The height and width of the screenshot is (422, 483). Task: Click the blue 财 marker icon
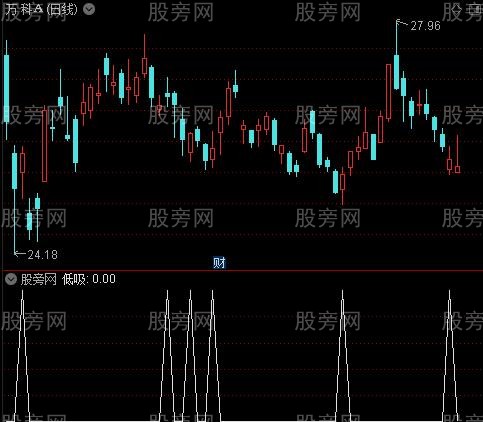pos(219,263)
